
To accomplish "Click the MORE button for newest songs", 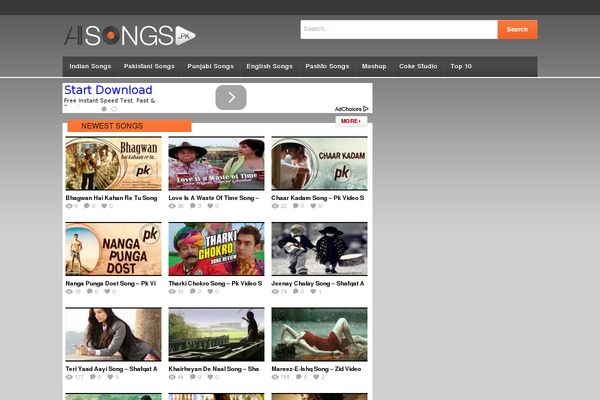I will pyautogui.click(x=351, y=121).
